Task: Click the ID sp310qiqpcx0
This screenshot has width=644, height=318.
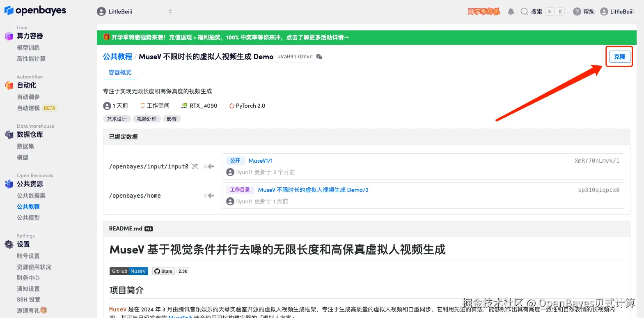Action: pyautogui.click(x=598, y=190)
